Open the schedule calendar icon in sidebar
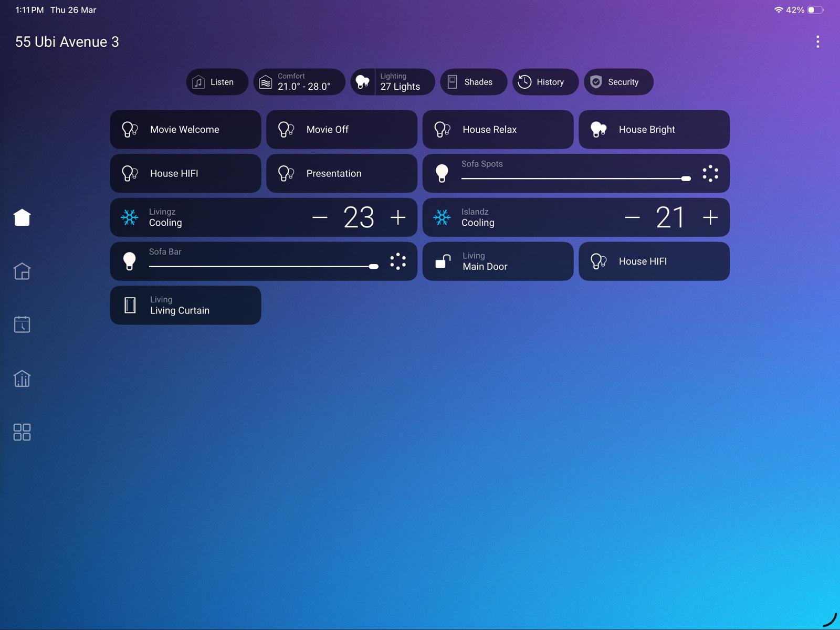The width and height of the screenshot is (840, 630). (x=22, y=324)
